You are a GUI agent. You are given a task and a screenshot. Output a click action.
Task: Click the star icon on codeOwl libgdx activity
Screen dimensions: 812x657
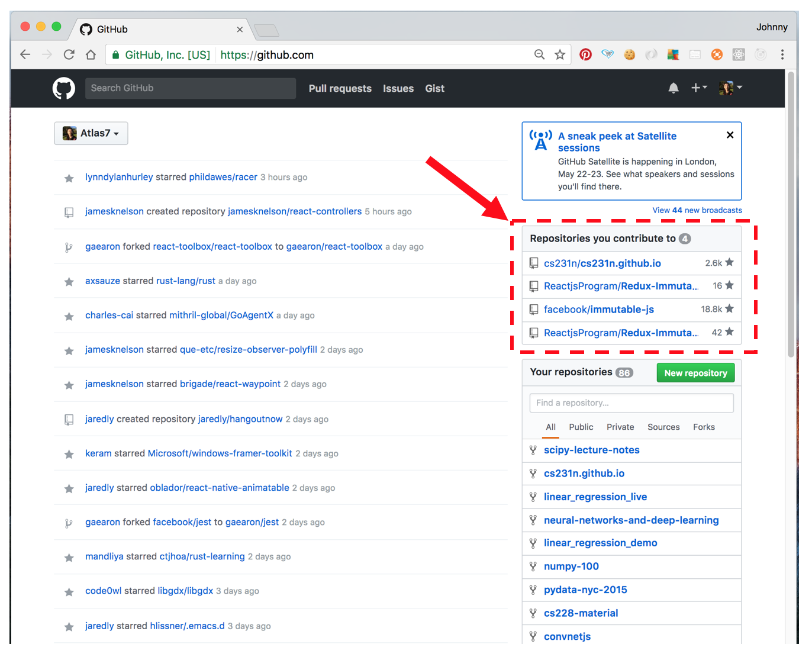[69, 592]
